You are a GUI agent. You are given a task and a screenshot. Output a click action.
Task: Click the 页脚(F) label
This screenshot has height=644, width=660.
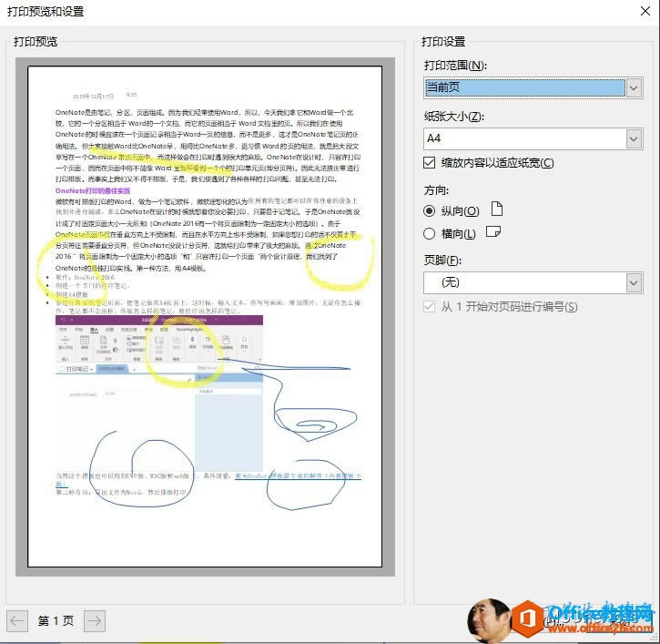click(442, 260)
